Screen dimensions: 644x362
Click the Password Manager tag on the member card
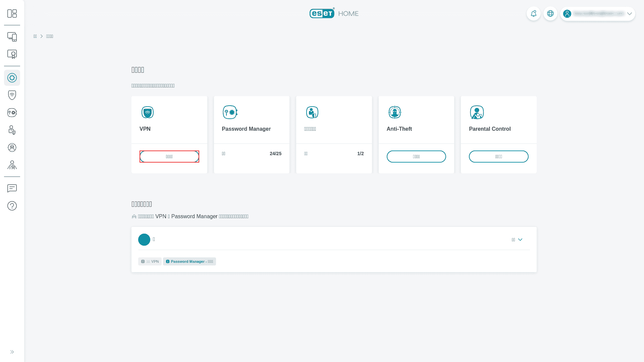(189, 261)
